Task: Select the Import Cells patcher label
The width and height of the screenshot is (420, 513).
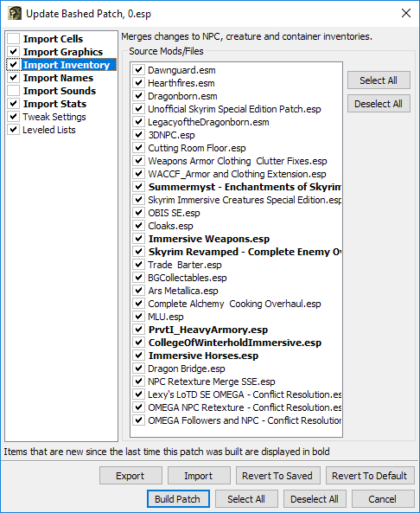Action: tap(53, 39)
